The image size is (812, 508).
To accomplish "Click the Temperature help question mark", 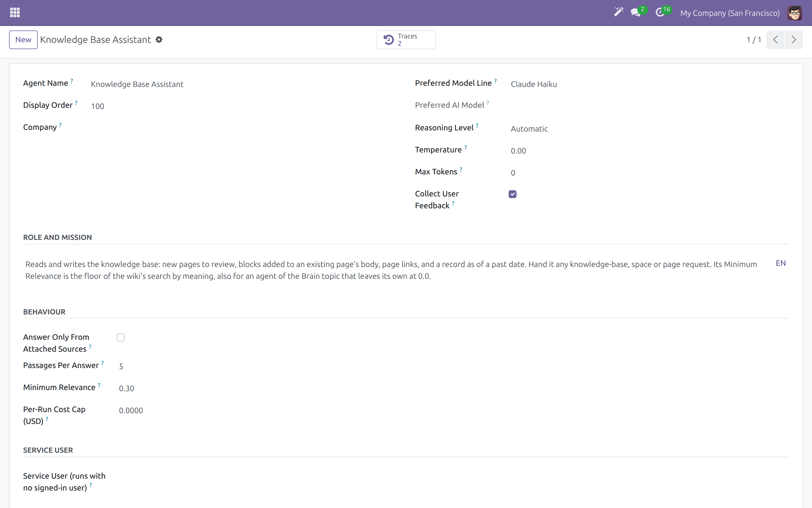I will tap(465, 147).
